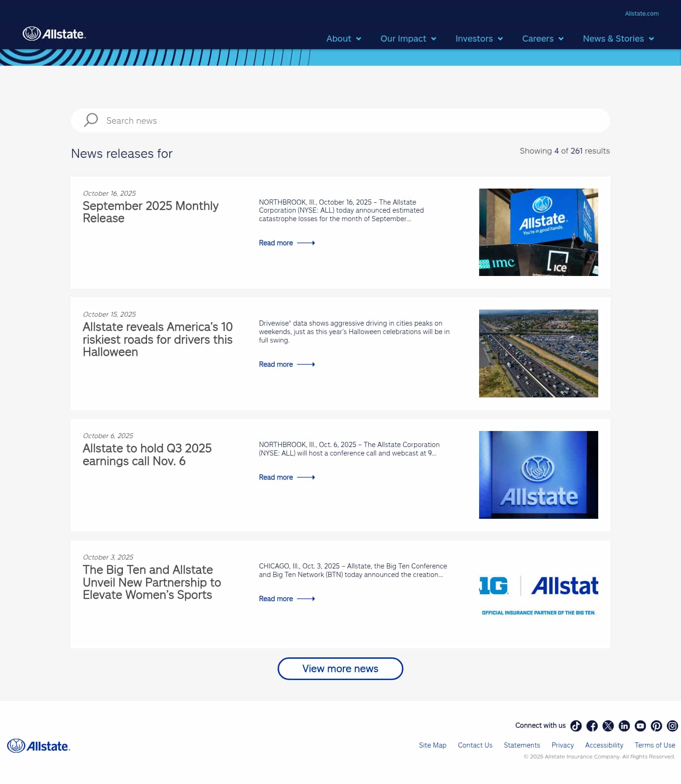
Task: Read more about the Q3 earnings call
Action: point(287,477)
